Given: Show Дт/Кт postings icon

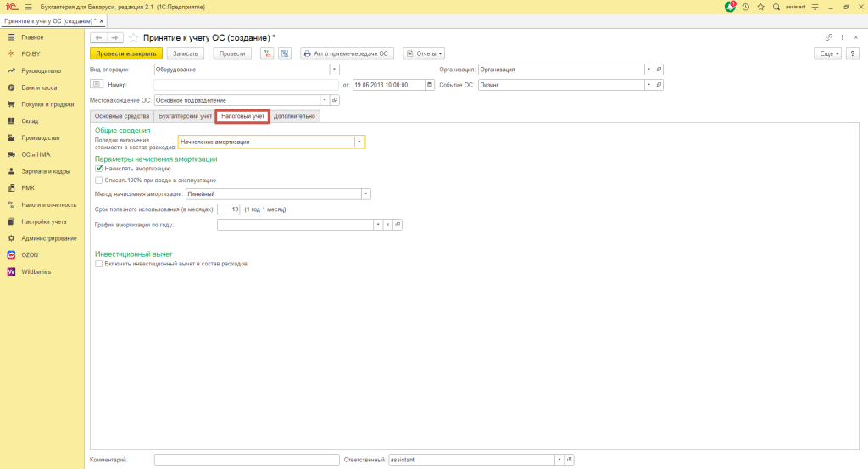Looking at the screenshot, I should click(x=267, y=53).
